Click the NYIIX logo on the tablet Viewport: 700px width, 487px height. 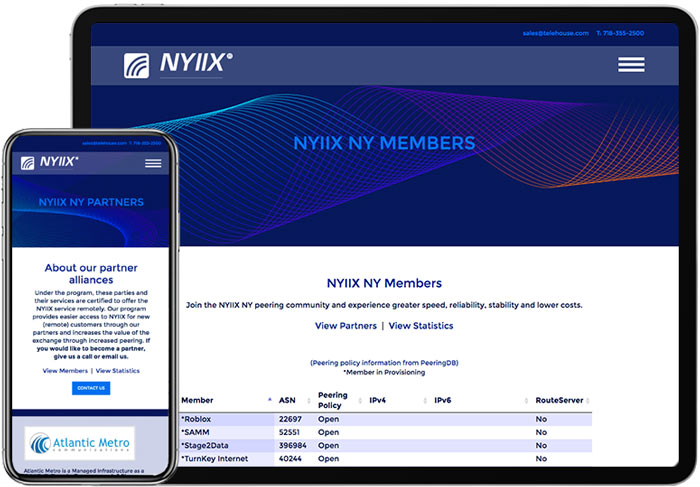tap(178, 65)
